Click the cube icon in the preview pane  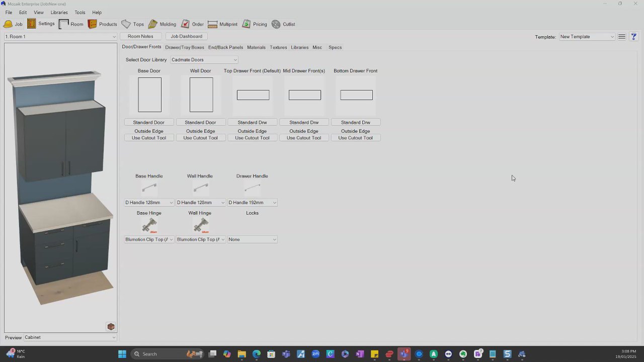click(x=111, y=327)
